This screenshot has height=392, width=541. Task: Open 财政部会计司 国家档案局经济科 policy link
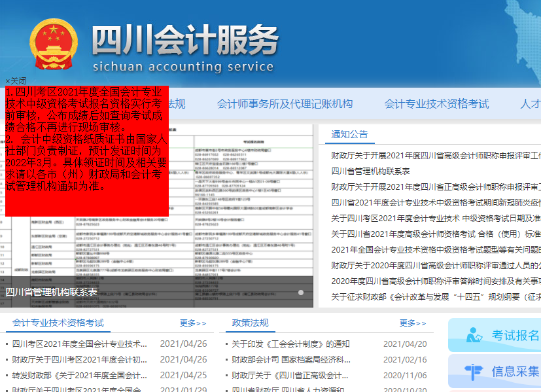pyautogui.click(x=290, y=360)
